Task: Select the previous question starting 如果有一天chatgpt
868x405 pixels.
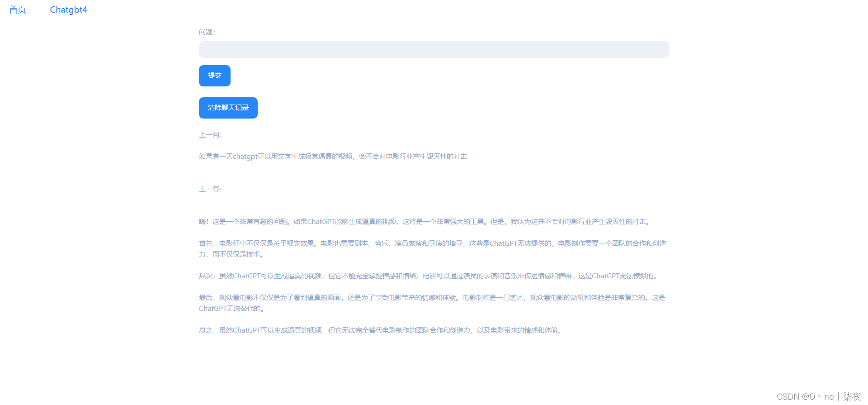Action: [333, 156]
